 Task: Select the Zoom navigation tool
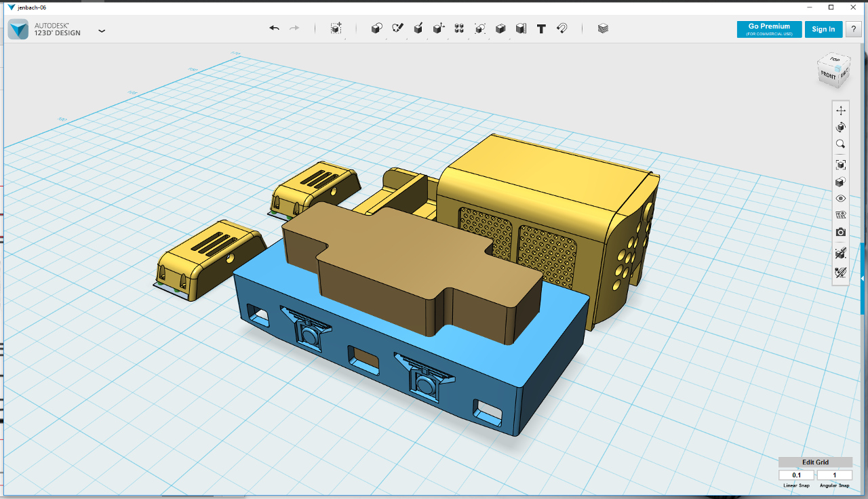[841, 144]
